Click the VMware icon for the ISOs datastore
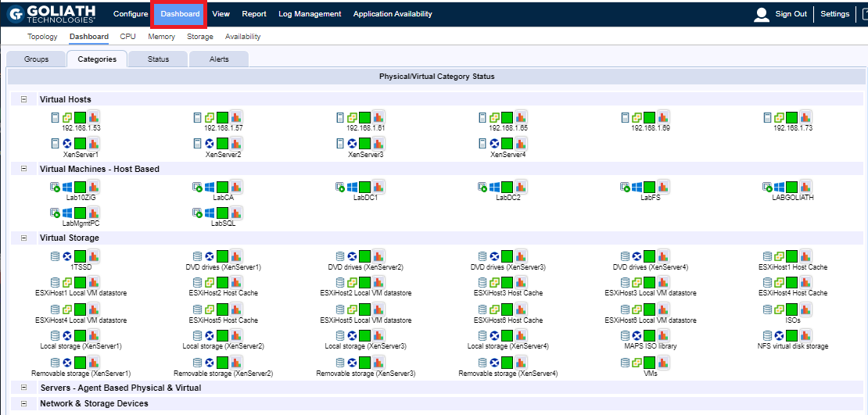This screenshot has height=415, width=868. [779, 309]
